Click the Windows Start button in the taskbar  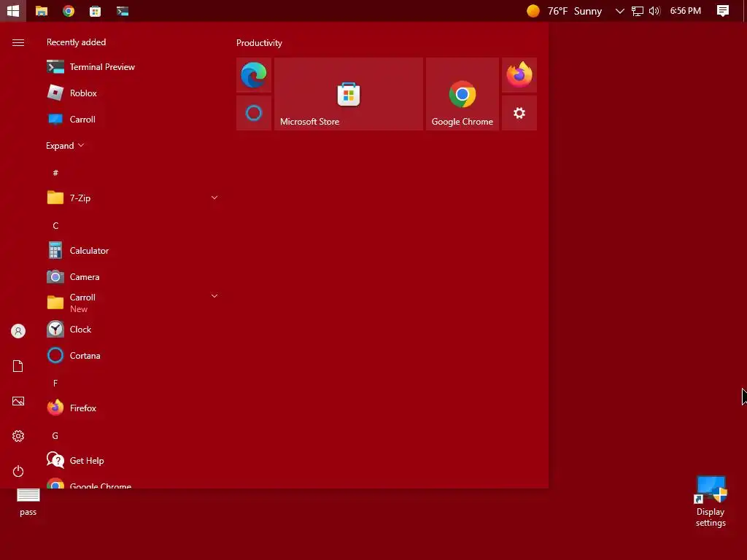tap(13, 10)
